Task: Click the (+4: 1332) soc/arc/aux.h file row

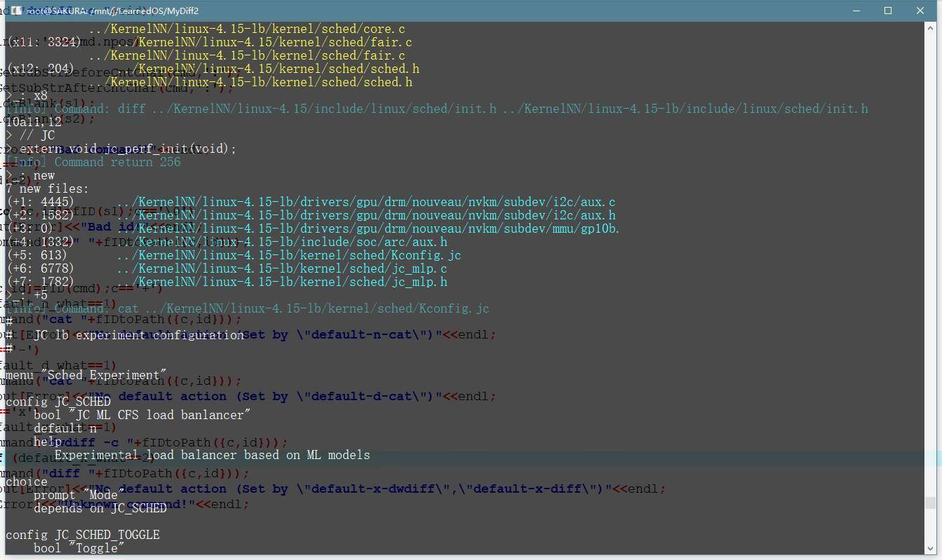Action: 227,242
